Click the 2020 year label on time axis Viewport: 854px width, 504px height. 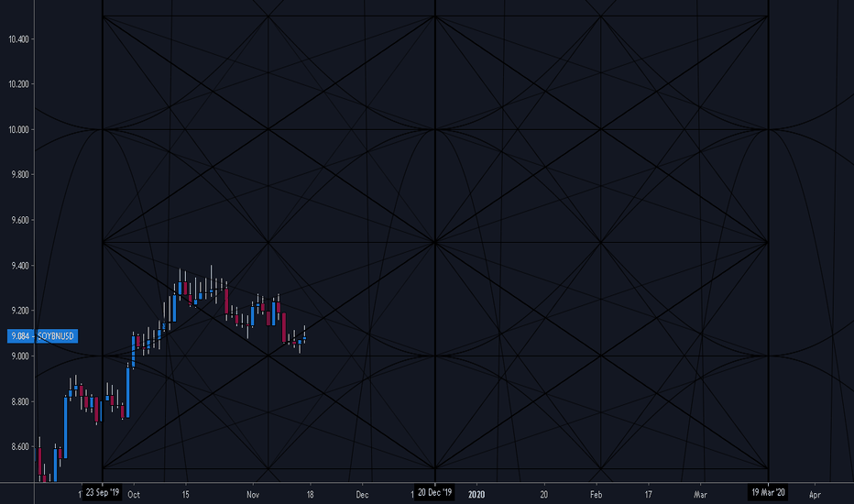(x=476, y=495)
